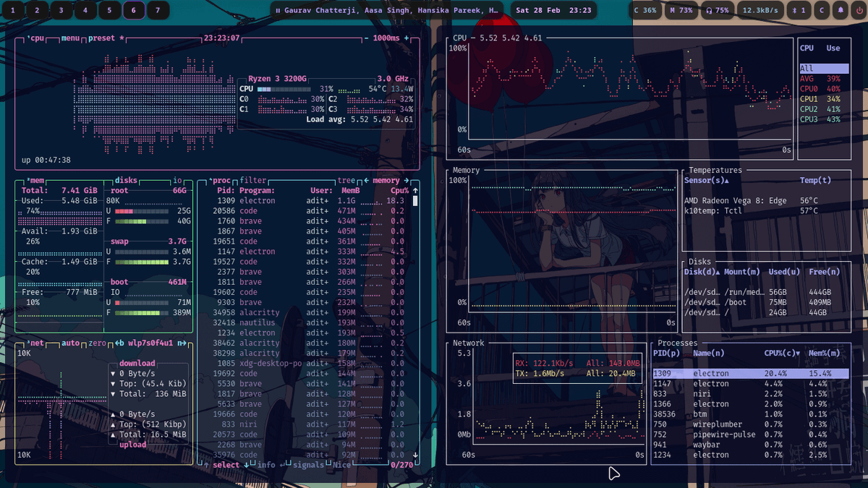The image size is (868, 488).
Task: Open notifications via the bell icon
Action: pos(841,10)
